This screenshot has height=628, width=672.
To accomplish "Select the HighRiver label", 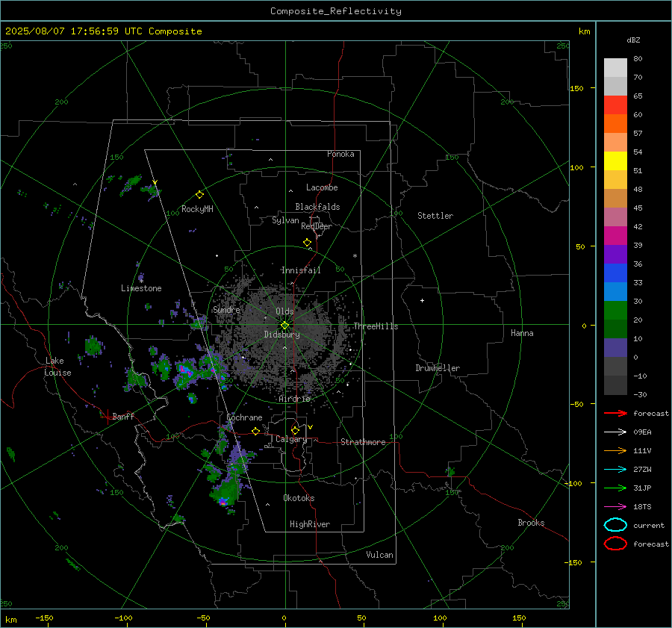I will click(310, 524).
